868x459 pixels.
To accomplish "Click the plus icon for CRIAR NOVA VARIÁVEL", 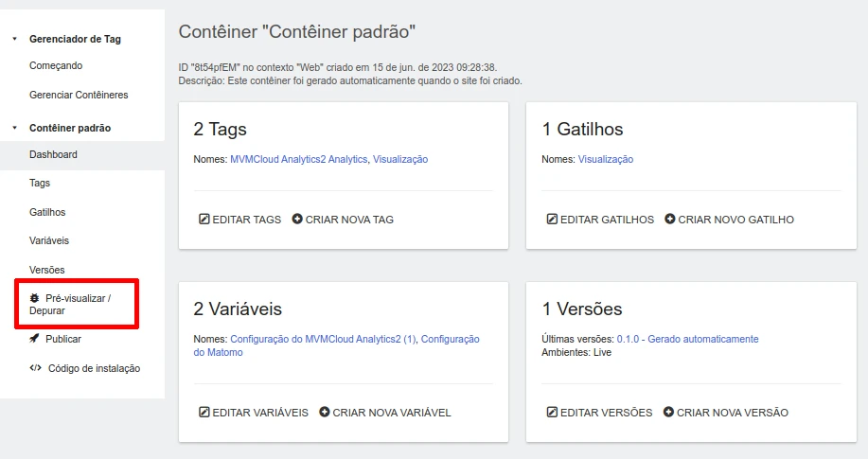I will (325, 413).
